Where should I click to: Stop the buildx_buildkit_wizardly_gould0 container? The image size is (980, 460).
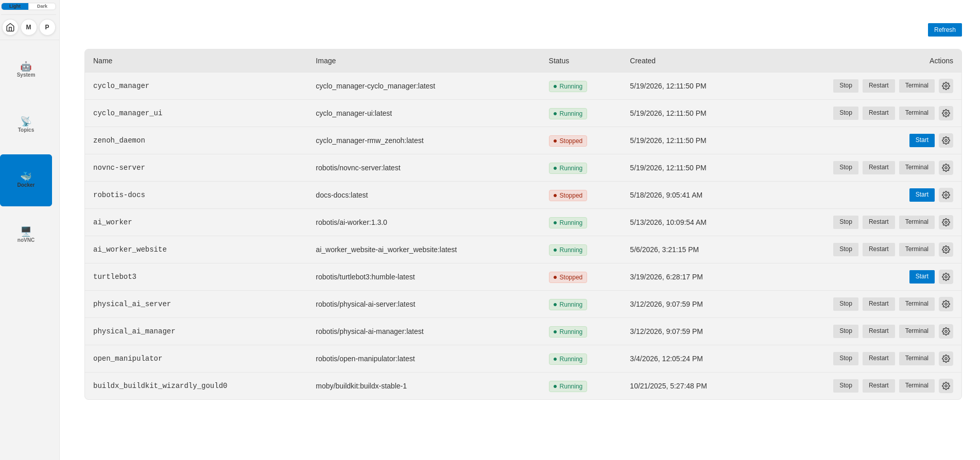(x=846, y=386)
